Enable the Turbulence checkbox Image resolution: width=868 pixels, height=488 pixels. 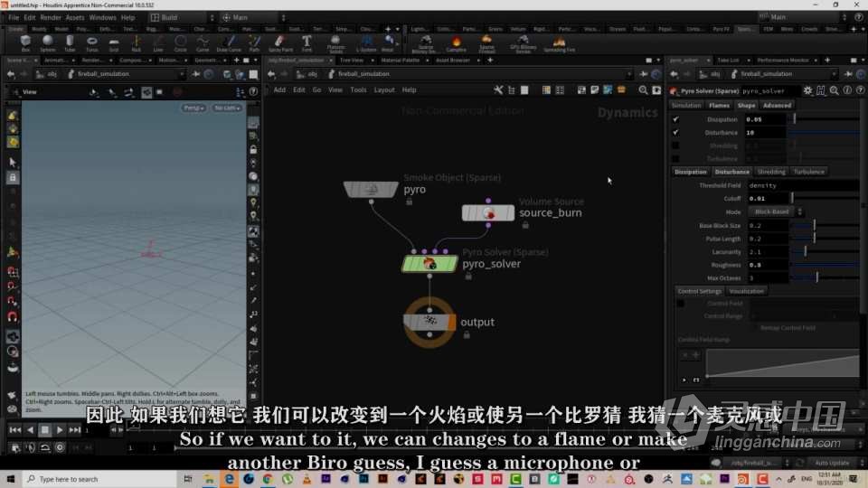pyautogui.click(x=675, y=158)
